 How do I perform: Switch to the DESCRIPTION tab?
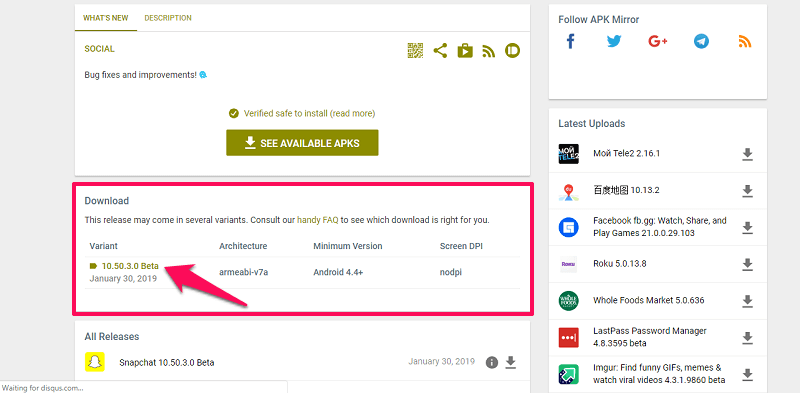pyautogui.click(x=168, y=18)
